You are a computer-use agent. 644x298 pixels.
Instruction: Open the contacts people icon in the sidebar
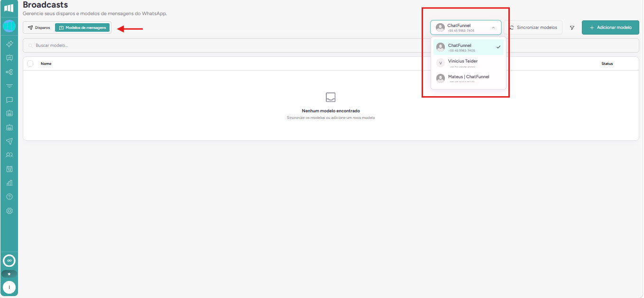[9, 155]
